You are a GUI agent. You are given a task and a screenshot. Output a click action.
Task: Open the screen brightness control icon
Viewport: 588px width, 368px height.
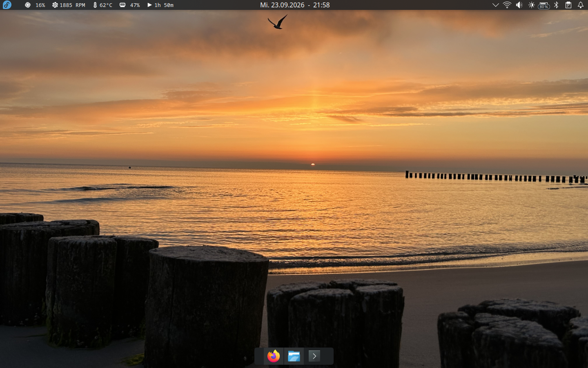531,5
